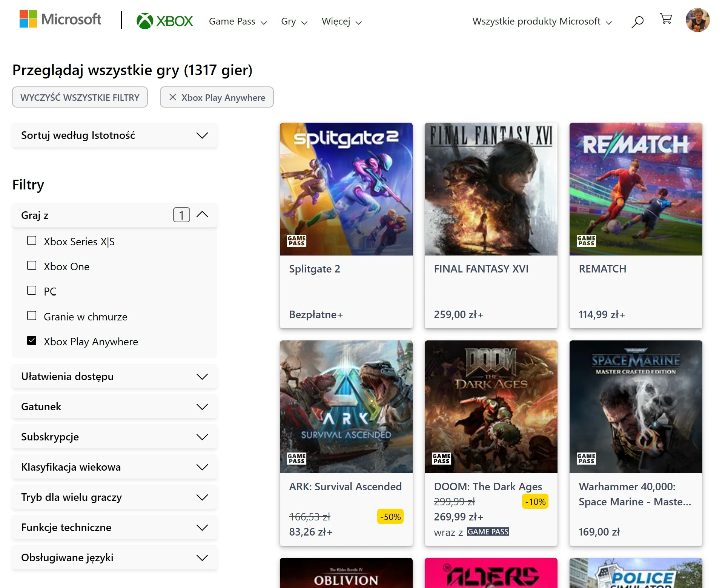Click the 83,26 zł+ price
Screen dimensions: 728x588
click(x=311, y=532)
